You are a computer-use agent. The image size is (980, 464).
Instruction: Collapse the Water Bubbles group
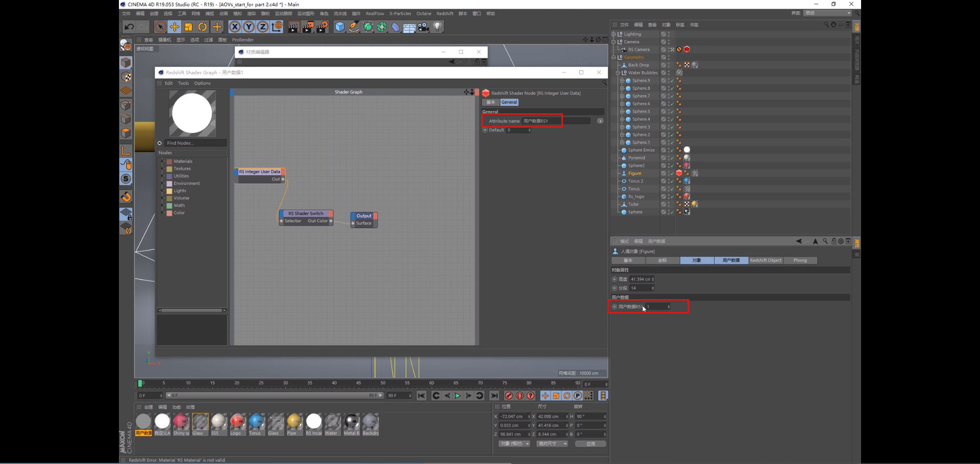(x=618, y=73)
